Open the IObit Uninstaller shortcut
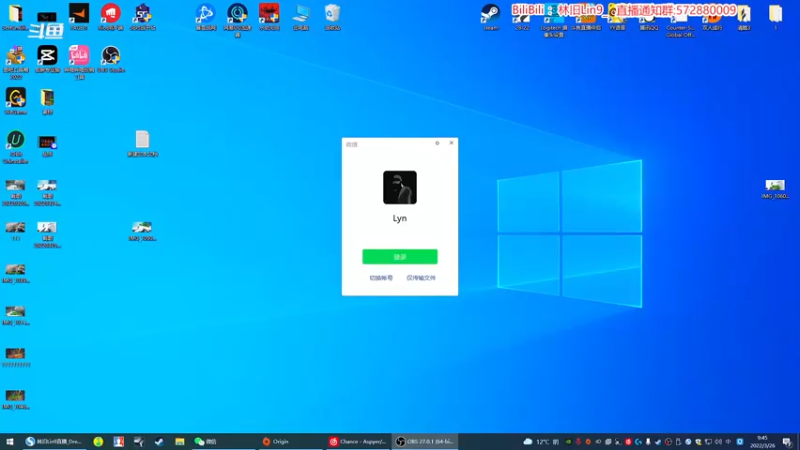This screenshot has height=450, width=800. 15,147
